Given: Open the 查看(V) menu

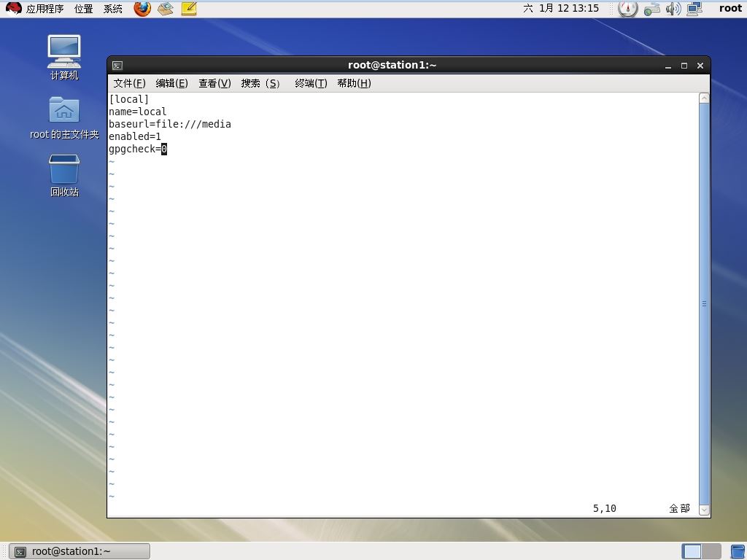Looking at the screenshot, I should coord(214,83).
